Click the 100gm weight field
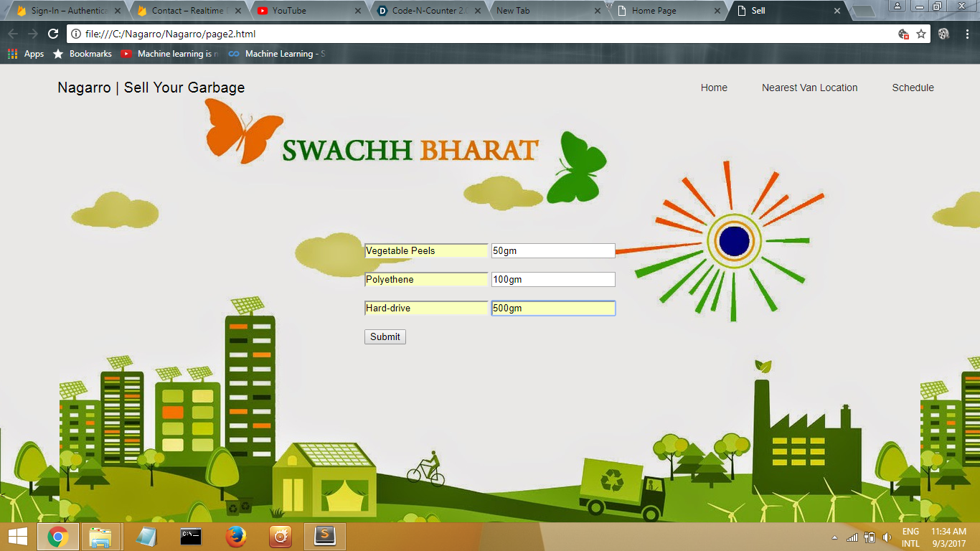The height and width of the screenshot is (551, 980). point(553,279)
